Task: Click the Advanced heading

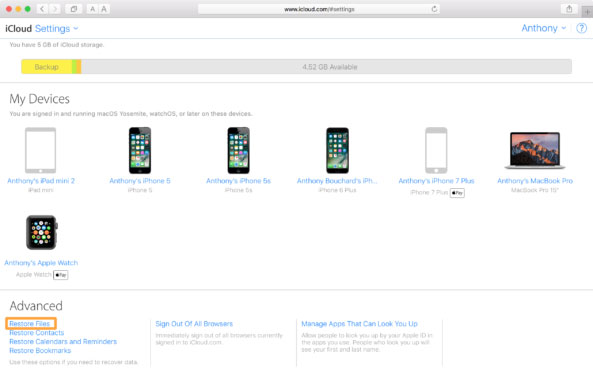Action: click(x=36, y=306)
